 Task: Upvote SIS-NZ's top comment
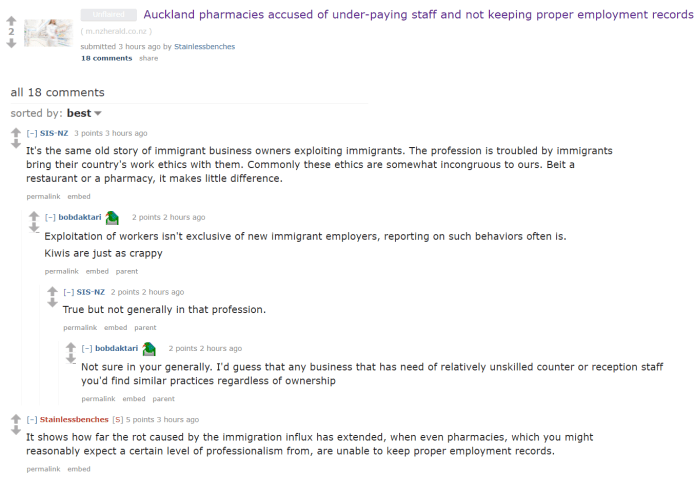pos(16,132)
